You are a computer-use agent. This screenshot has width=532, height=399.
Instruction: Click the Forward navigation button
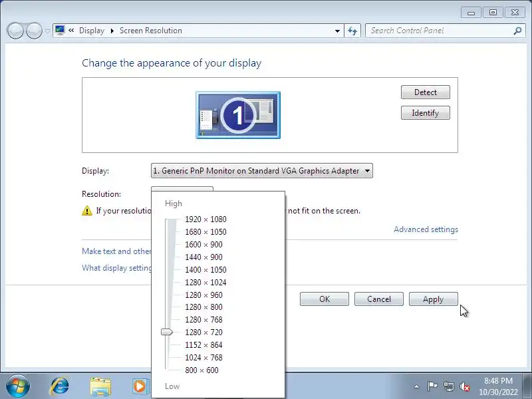34,31
